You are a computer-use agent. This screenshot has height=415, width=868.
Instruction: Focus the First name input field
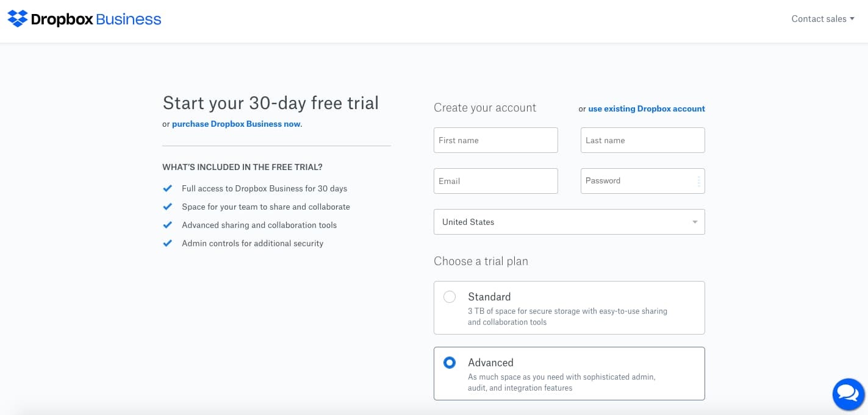[496, 140]
